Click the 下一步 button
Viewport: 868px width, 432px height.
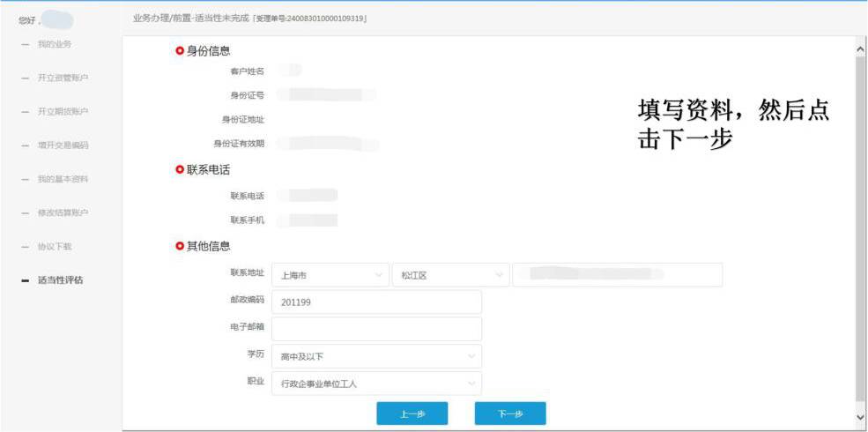pyautogui.click(x=510, y=413)
